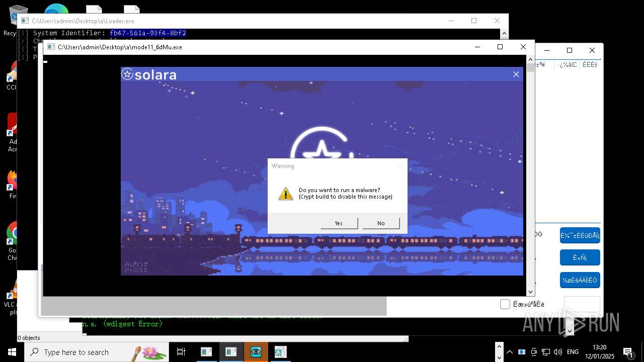The width and height of the screenshot is (644, 362).
Task: Click the mode11_6dMu.exe console window icon
Action: coord(51,47)
